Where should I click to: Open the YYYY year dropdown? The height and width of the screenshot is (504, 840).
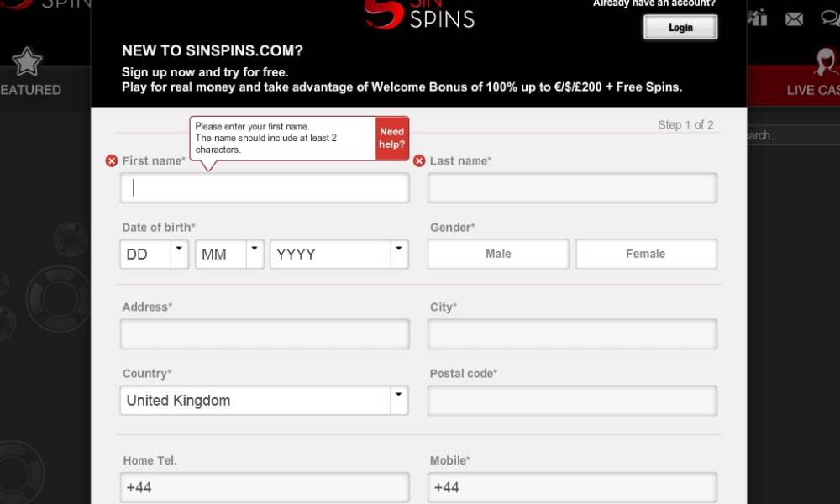click(x=339, y=254)
